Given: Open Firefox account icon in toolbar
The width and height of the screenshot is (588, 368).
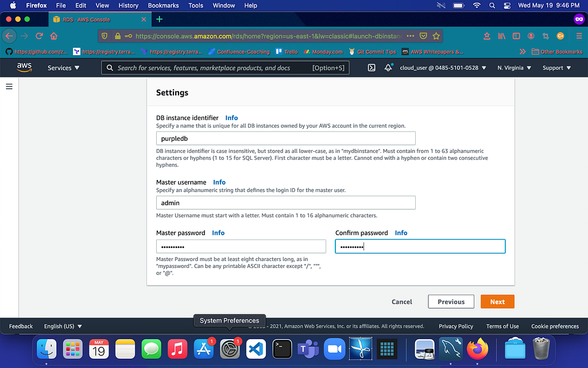Looking at the screenshot, I should click(x=531, y=36).
